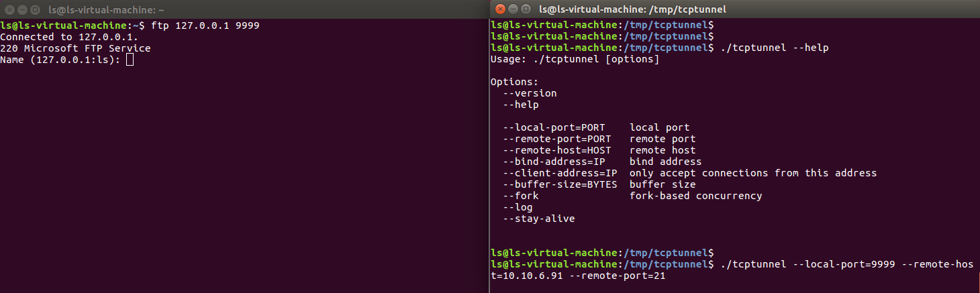The height and width of the screenshot is (293, 980).
Task: Click the FTP Name prompt cursor
Action: (130, 60)
